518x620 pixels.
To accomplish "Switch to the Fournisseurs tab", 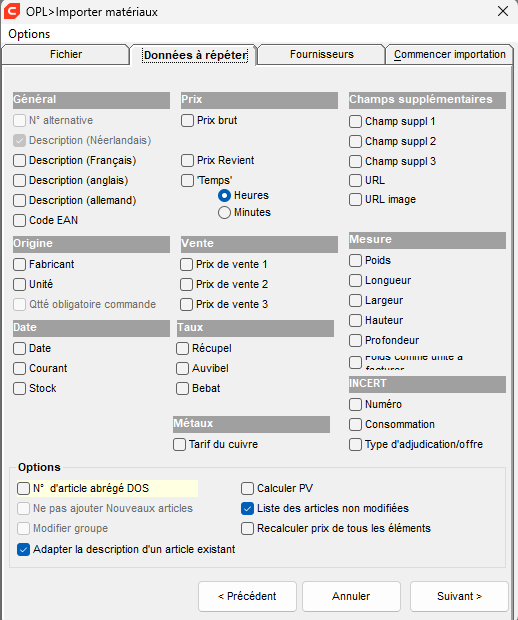I will [x=321, y=54].
